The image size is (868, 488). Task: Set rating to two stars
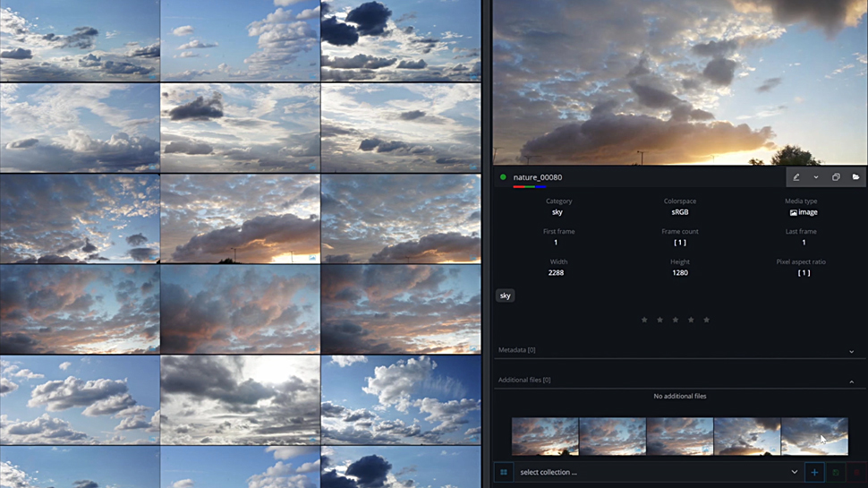660,320
